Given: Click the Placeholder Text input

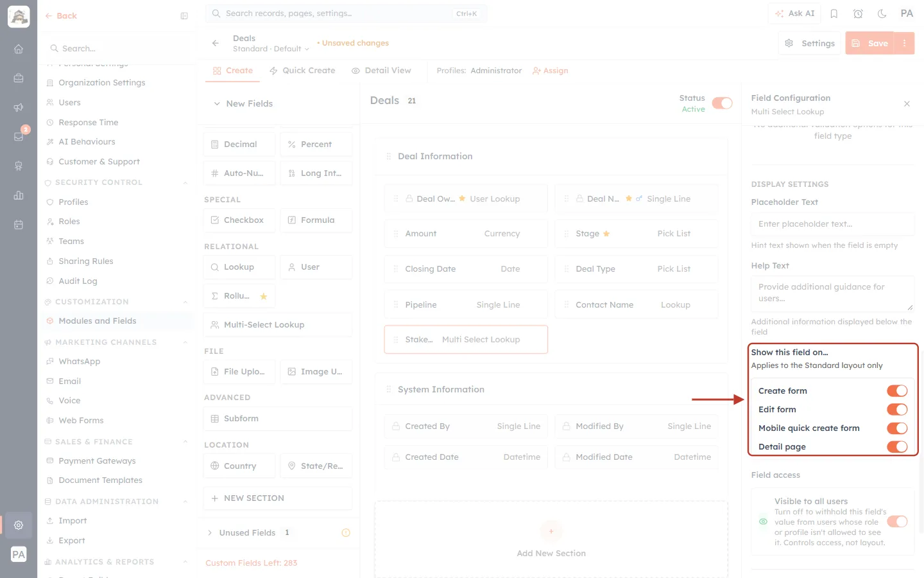Looking at the screenshot, I should point(832,224).
